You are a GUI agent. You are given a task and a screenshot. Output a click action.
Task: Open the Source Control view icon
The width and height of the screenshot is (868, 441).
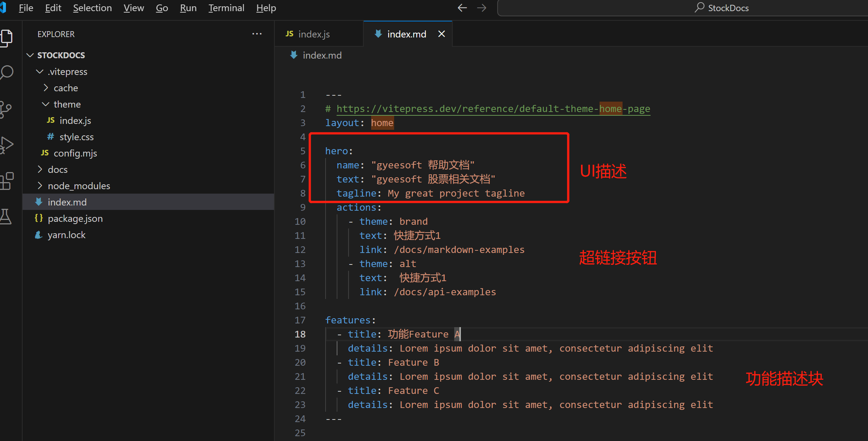6,109
